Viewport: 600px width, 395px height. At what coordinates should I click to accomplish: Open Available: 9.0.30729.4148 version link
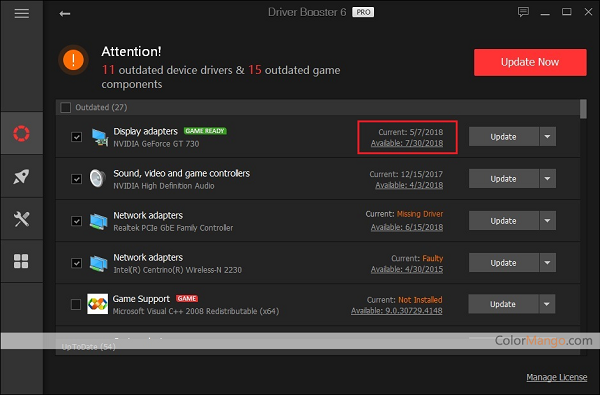coord(396,311)
